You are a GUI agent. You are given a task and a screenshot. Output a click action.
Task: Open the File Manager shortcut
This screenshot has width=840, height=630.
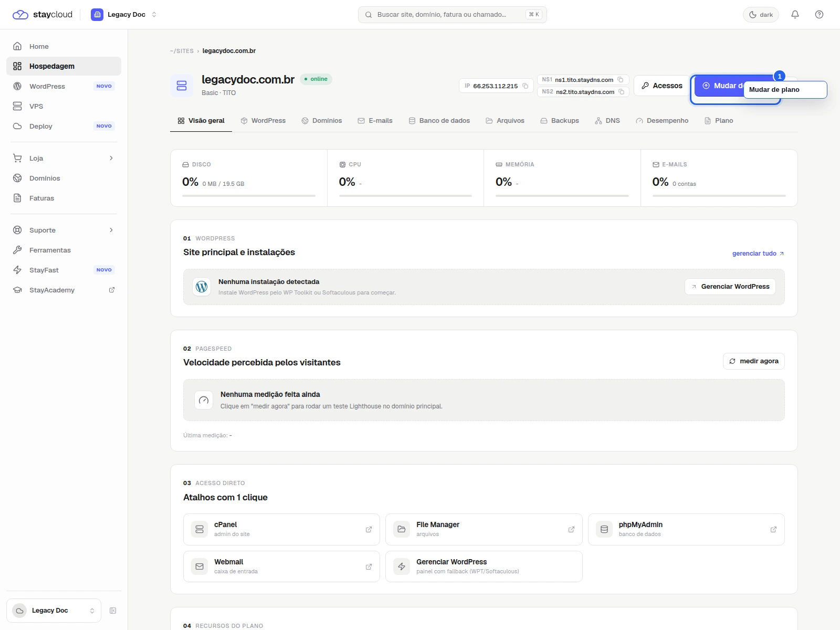click(x=484, y=529)
